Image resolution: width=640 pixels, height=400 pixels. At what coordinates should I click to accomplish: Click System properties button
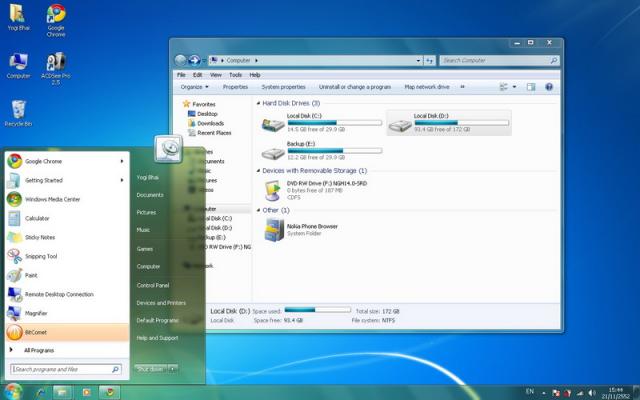click(283, 87)
